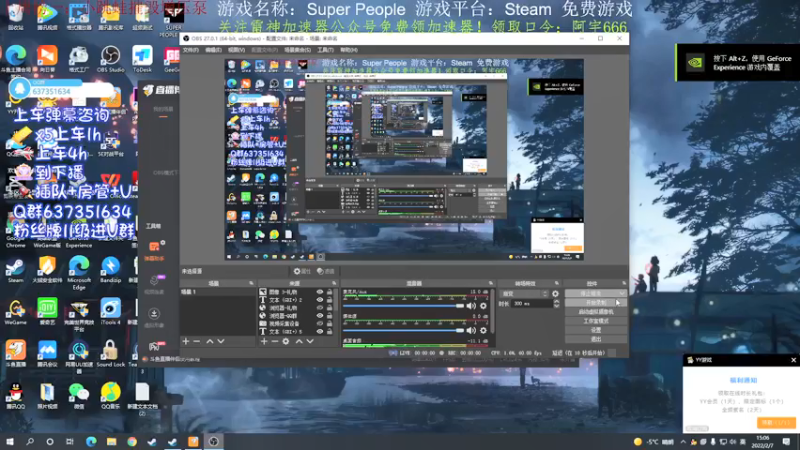Open the PK icon in Douyu sidebar

coord(155,346)
